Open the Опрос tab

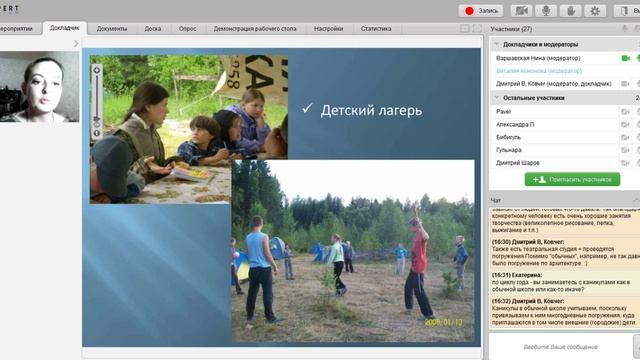[x=187, y=29]
